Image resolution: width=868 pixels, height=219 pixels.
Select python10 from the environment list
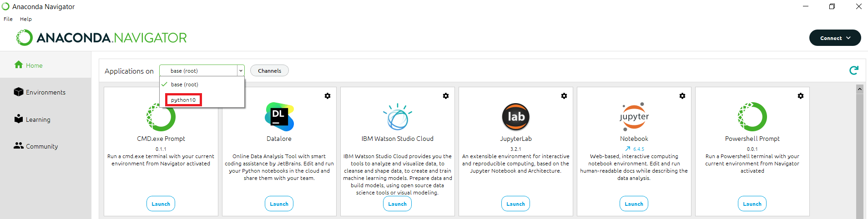pos(183,100)
